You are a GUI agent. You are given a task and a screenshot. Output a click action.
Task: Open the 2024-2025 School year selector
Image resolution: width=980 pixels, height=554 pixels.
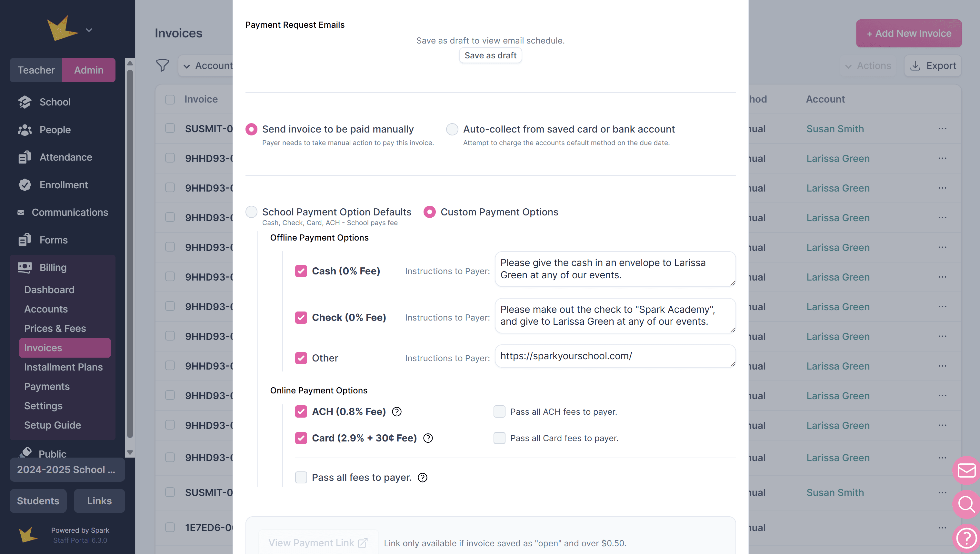tap(67, 470)
